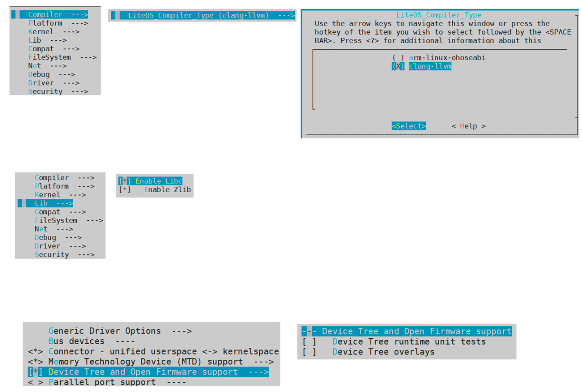The width and height of the screenshot is (582, 392).
Task: Open Platform submenu in top menu
Action: [58, 23]
